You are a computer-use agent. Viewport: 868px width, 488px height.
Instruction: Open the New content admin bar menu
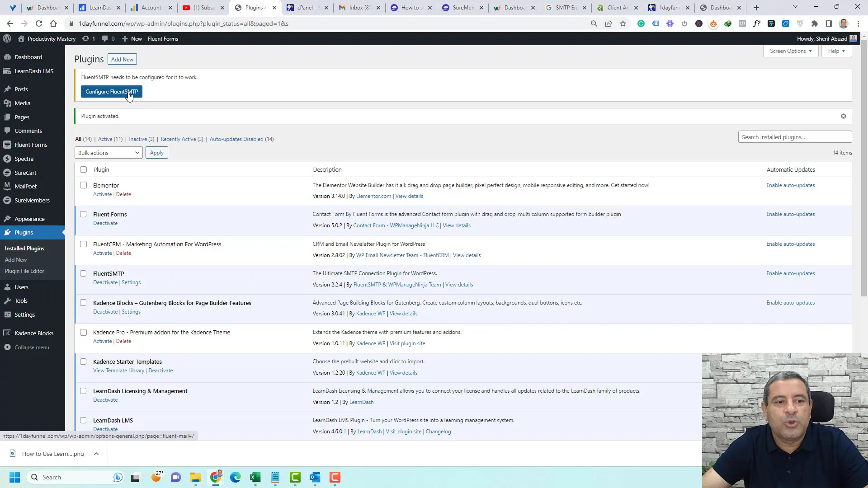coord(132,39)
